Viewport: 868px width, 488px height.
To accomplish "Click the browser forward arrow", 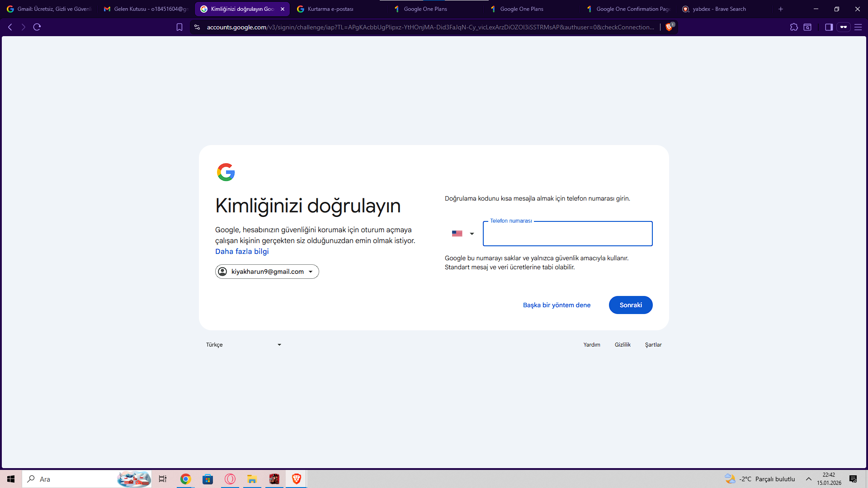I will (24, 27).
